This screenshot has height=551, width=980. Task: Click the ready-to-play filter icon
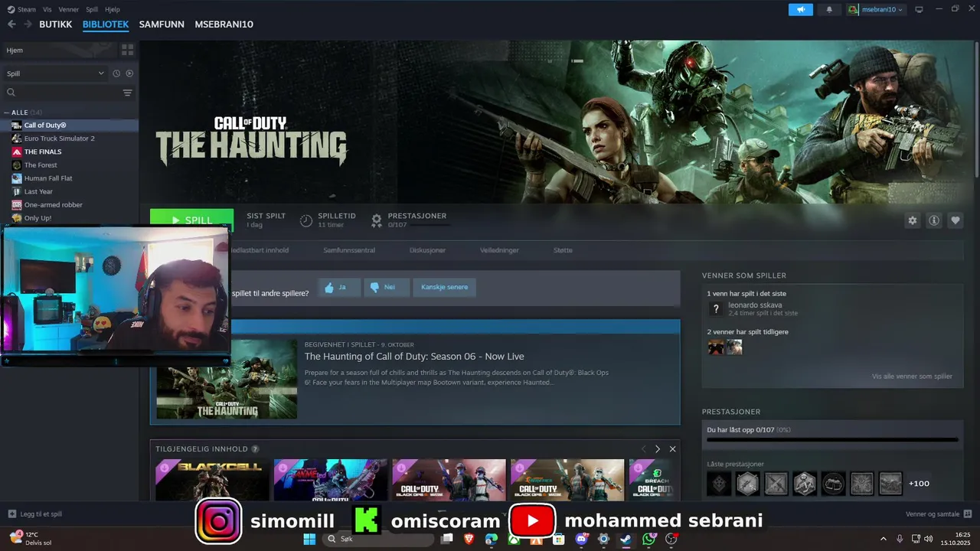[129, 73]
